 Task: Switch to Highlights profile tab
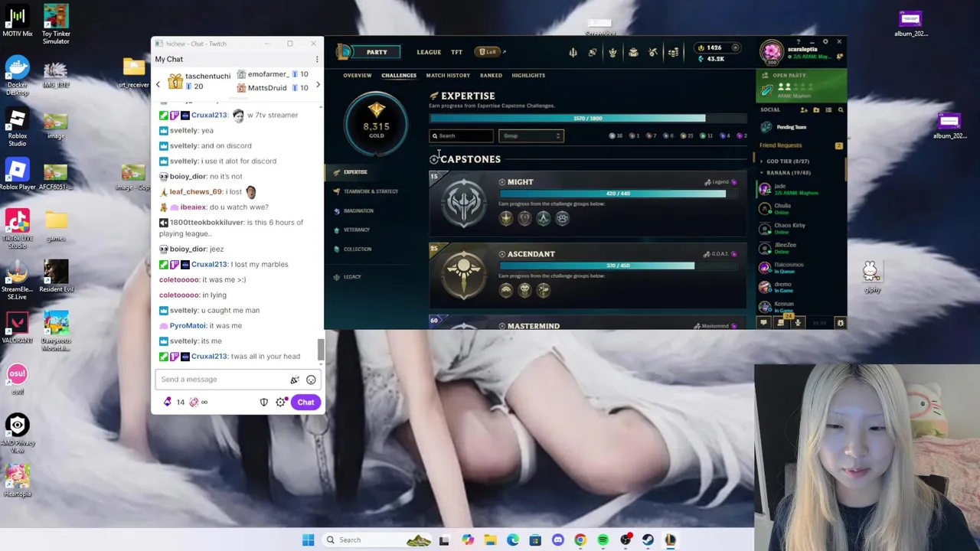[528, 76]
